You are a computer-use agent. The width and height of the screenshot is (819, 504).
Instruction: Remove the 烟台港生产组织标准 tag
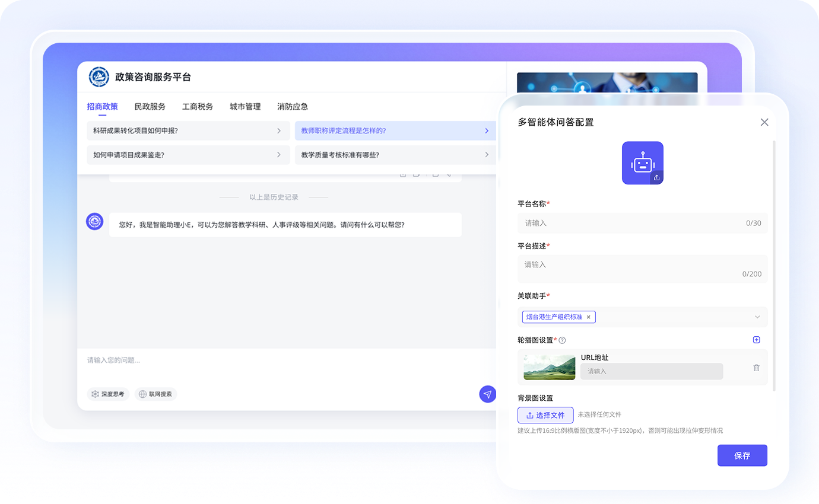click(589, 317)
